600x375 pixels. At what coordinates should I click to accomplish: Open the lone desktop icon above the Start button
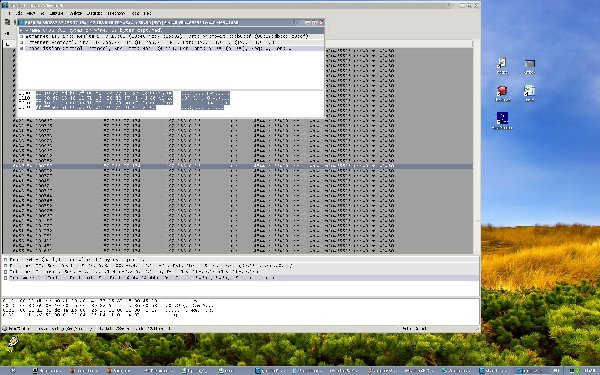point(12,343)
